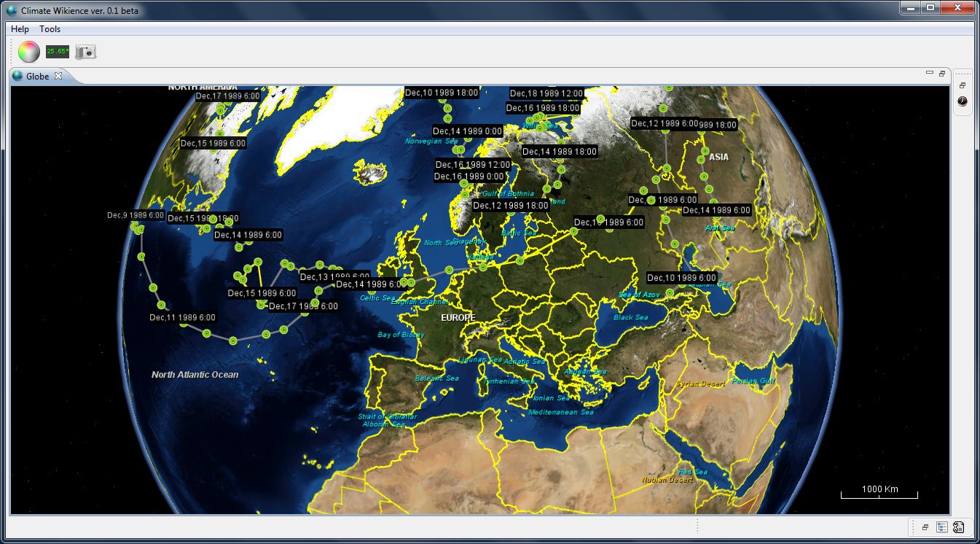Click the EUROPE continent label

pyautogui.click(x=458, y=318)
